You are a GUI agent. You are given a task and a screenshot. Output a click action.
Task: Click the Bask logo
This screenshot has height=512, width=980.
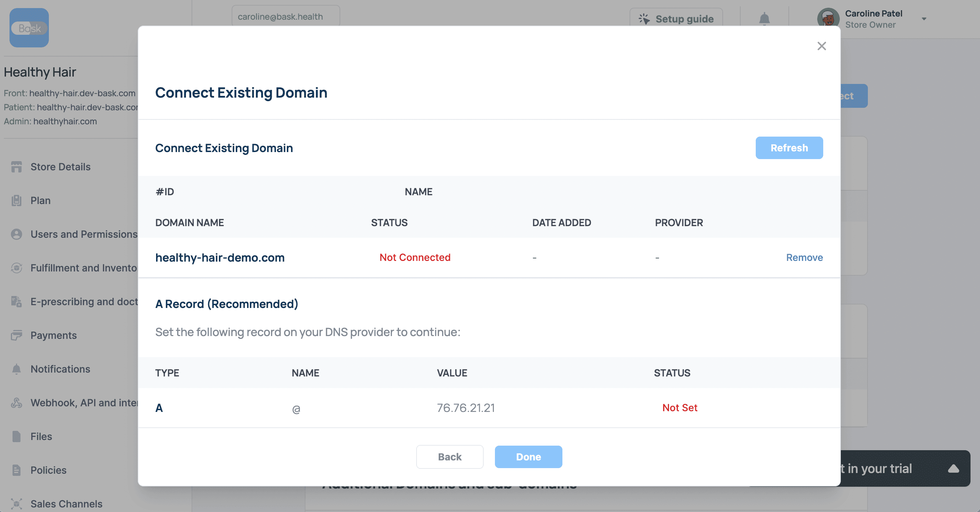pyautogui.click(x=29, y=28)
